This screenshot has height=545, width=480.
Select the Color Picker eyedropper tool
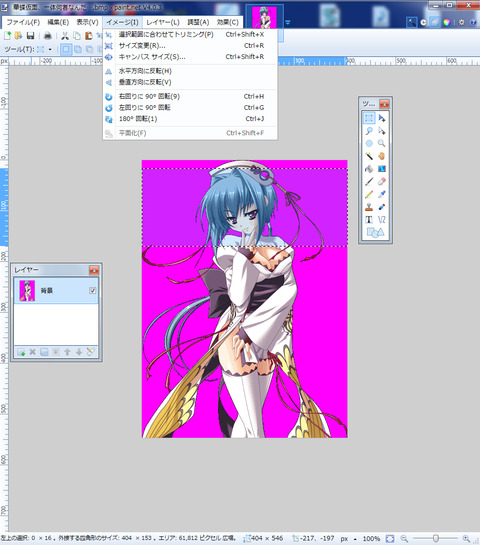pos(382,194)
